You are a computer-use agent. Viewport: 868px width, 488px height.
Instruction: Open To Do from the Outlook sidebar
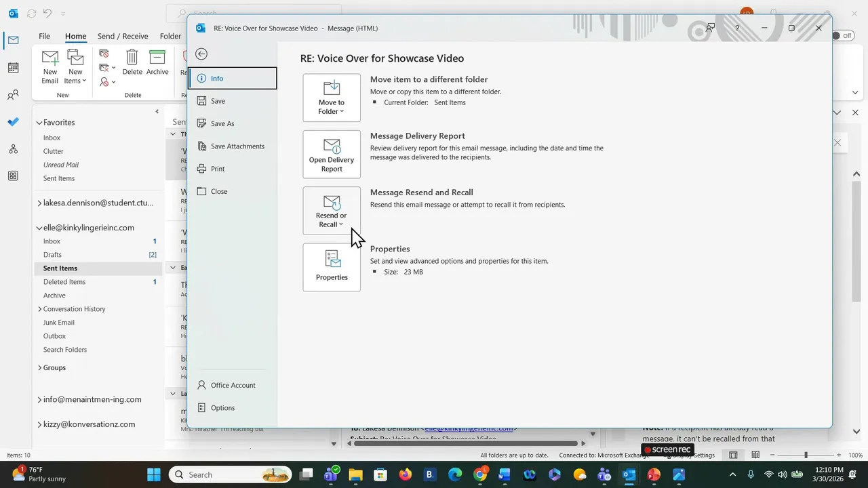pyautogui.click(x=13, y=122)
